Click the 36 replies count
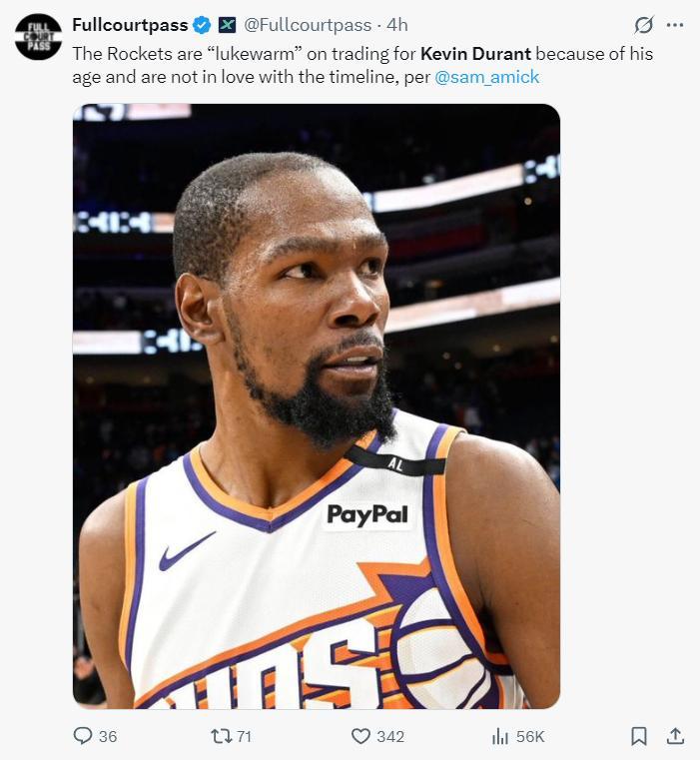 pos(108,736)
